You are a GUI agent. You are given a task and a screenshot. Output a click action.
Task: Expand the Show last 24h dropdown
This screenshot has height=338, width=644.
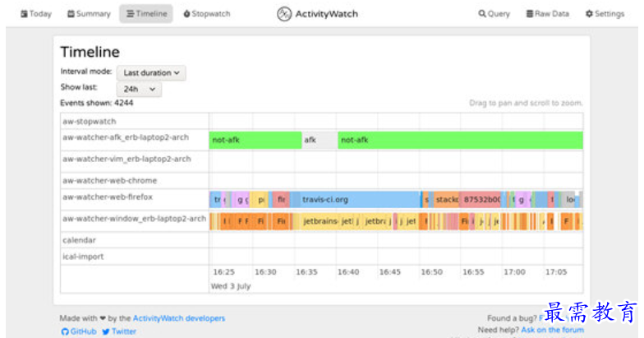tap(139, 89)
